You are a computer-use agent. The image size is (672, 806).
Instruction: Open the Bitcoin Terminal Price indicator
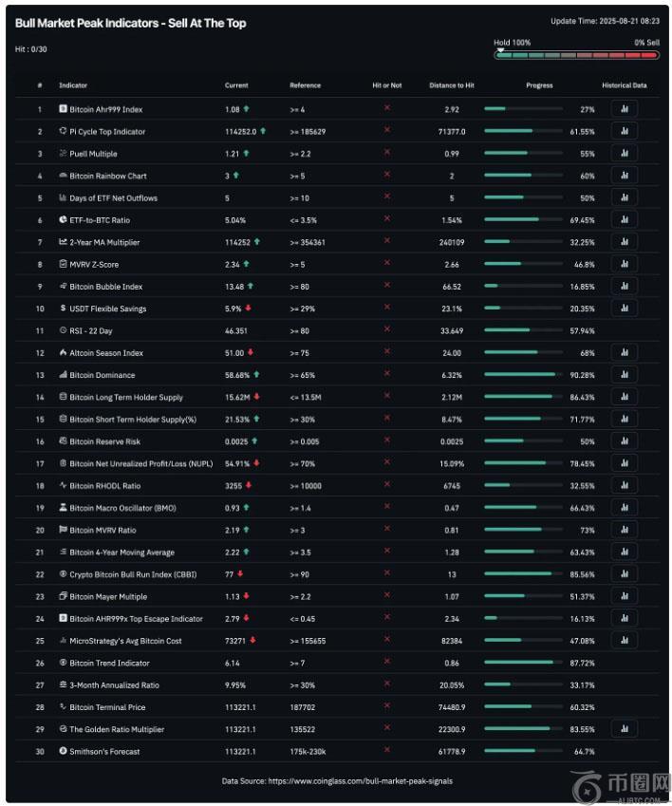[x=107, y=707]
